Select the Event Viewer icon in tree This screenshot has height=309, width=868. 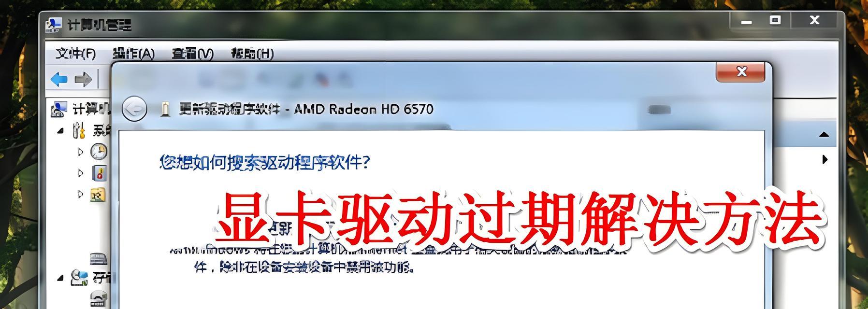click(99, 173)
